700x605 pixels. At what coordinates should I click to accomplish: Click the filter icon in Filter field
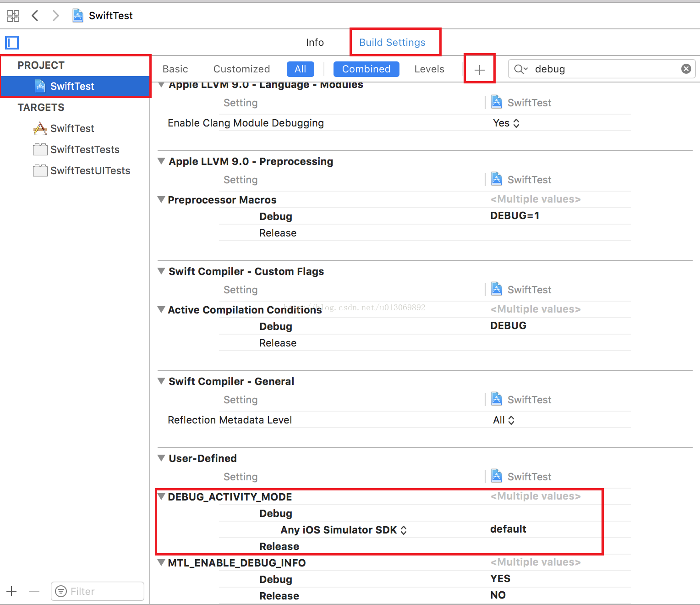[x=60, y=591]
